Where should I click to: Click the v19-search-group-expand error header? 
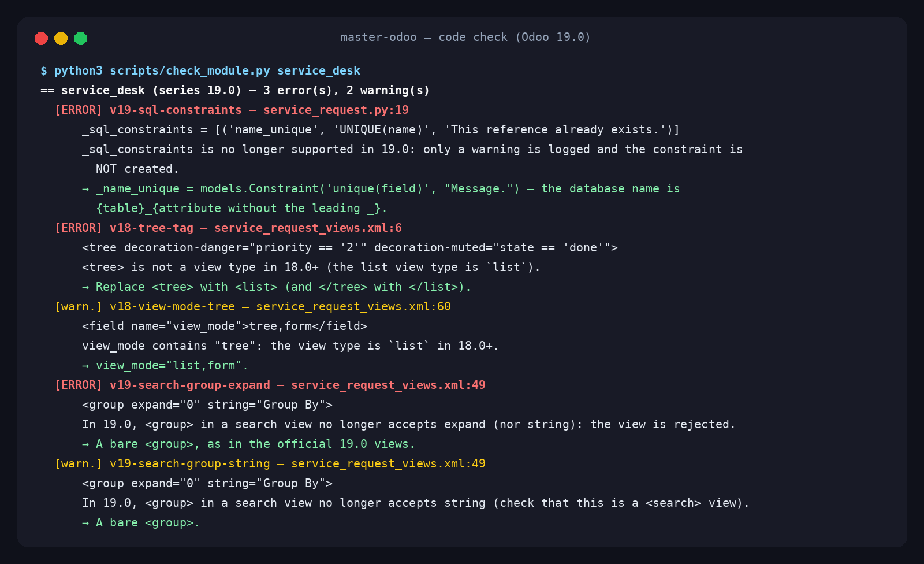(x=270, y=385)
